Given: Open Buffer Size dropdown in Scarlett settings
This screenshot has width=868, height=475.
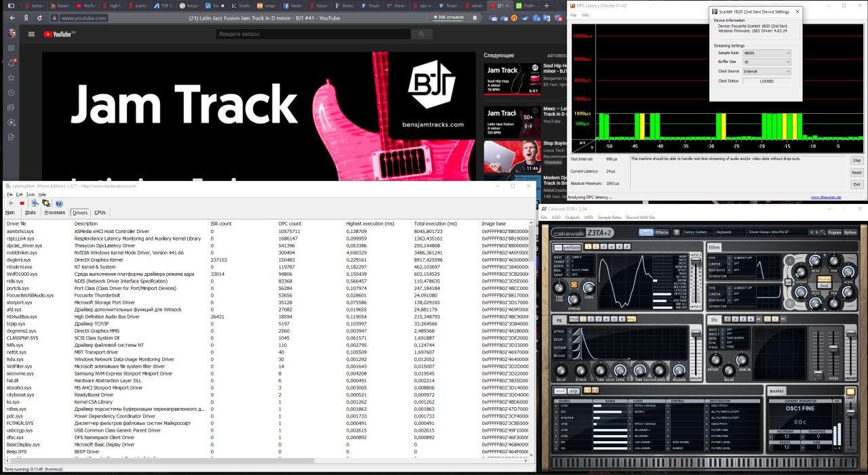Looking at the screenshot, I should coord(767,62).
